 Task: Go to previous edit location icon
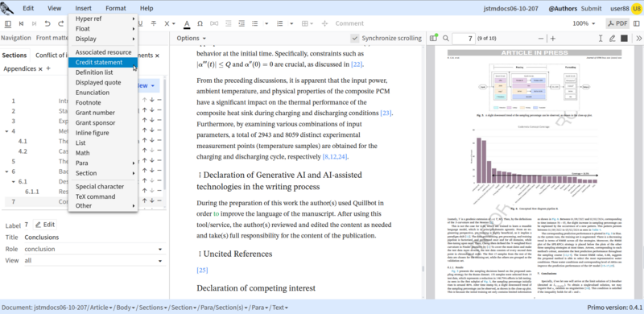coord(22,24)
